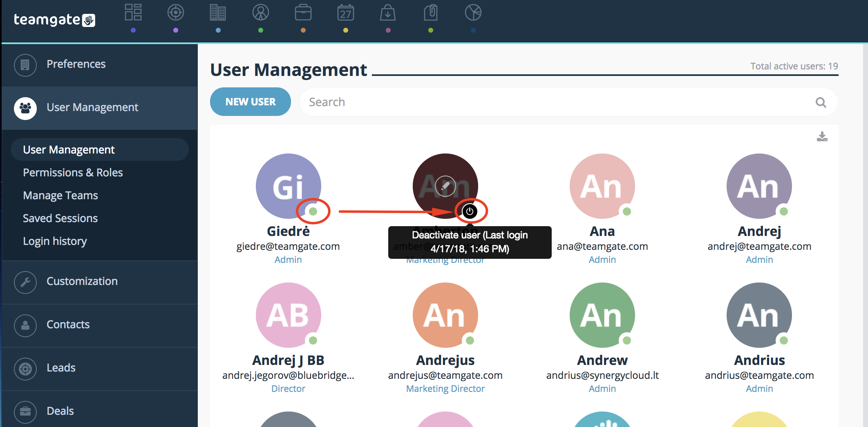Open the Leads target icon in top navigation
868x427 pixels.
point(176,13)
